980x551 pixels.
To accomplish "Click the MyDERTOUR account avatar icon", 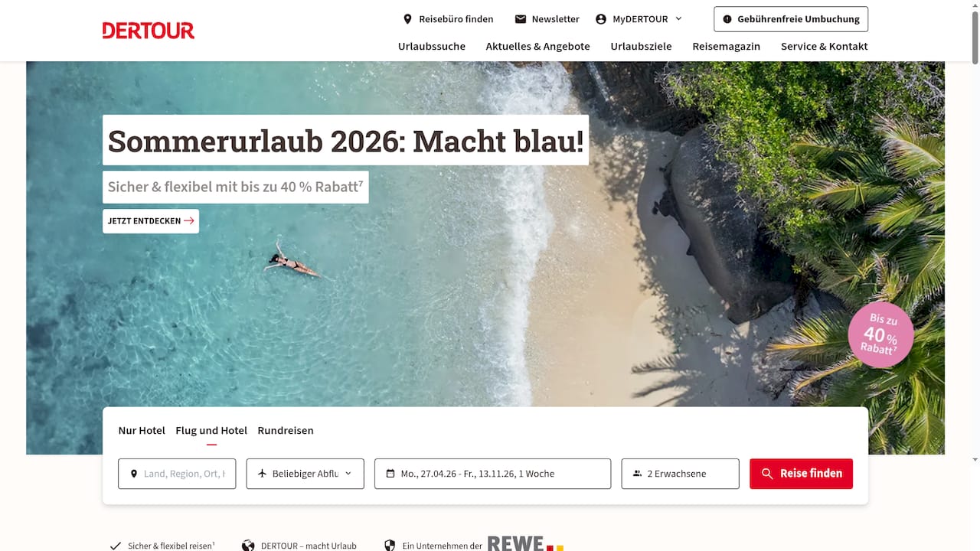I will (x=601, y=19).
